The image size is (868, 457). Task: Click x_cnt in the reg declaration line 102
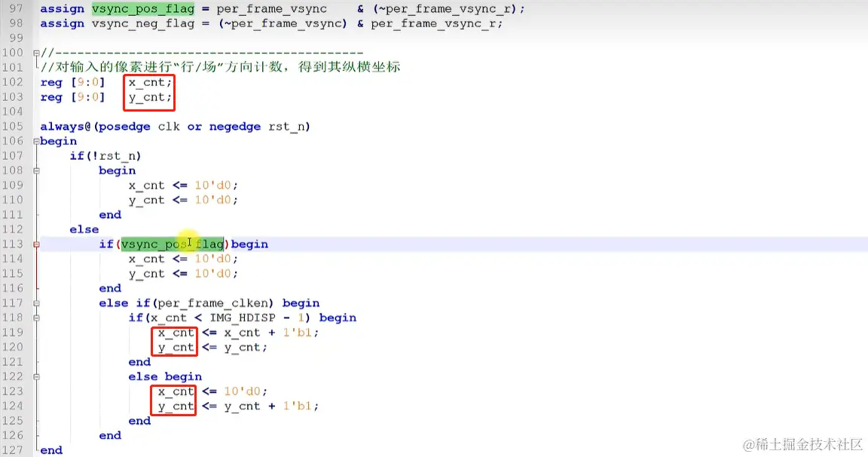147,82
